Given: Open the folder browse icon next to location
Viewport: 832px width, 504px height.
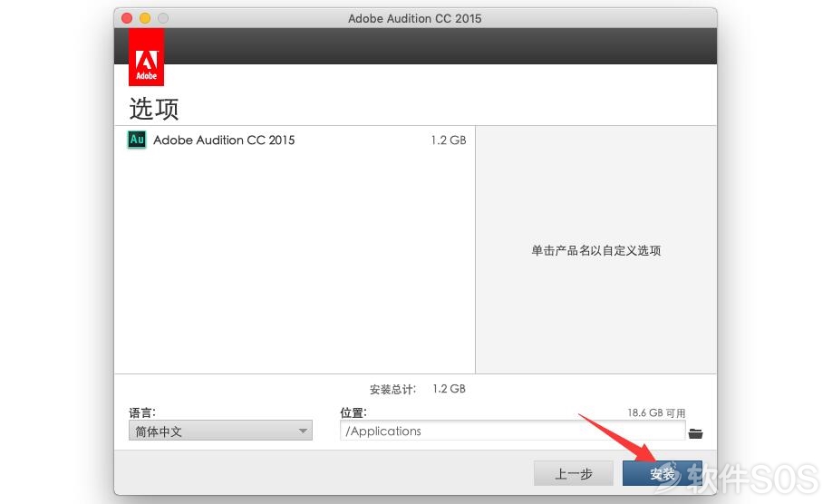Looking at the screenshot, I should tap(696, 433).
